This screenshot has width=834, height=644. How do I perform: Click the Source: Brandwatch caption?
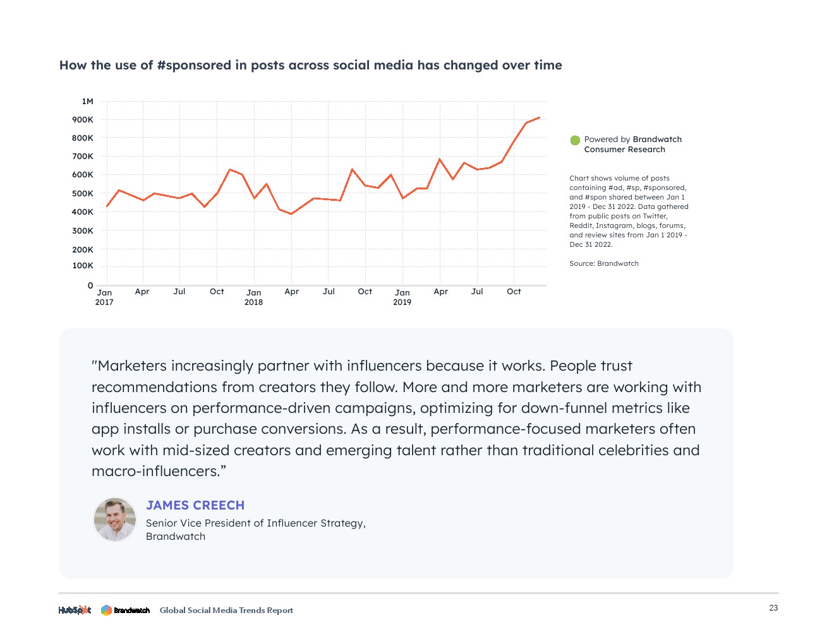pyautogui.click(x=604, y=263)
